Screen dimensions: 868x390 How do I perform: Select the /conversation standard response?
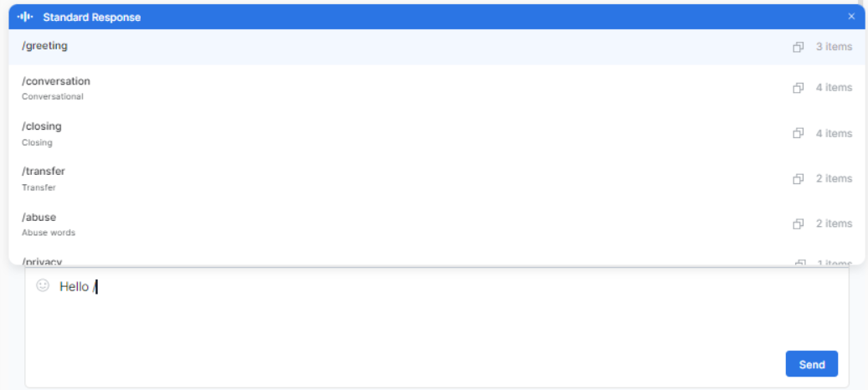(x=56, y=82)
